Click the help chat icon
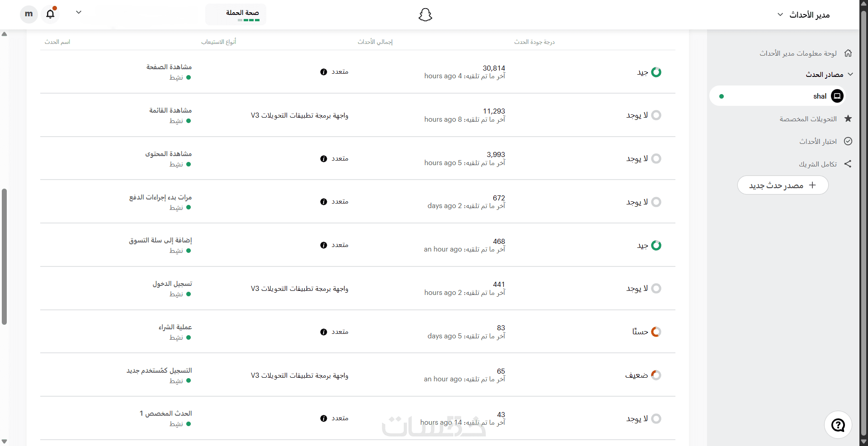Screen dimensions: 868x446 838,425
